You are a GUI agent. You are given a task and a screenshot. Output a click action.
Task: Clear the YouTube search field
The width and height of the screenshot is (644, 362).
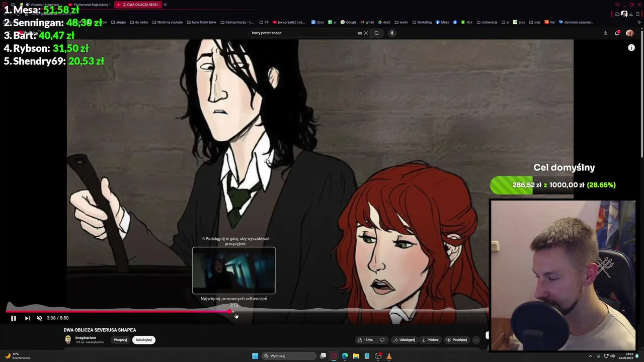[366, 33]
